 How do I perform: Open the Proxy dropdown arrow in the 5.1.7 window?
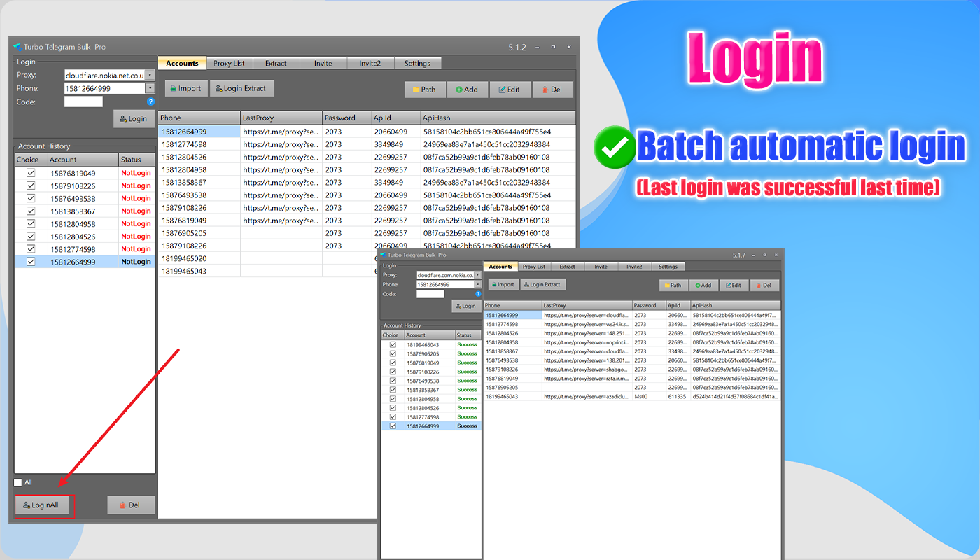tap(478, 276)
